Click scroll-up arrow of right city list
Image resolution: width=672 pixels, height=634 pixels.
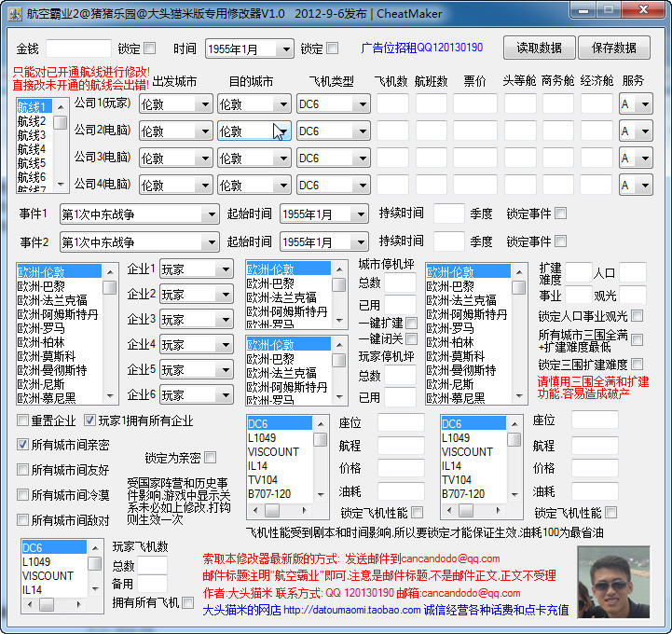[519, 271]
